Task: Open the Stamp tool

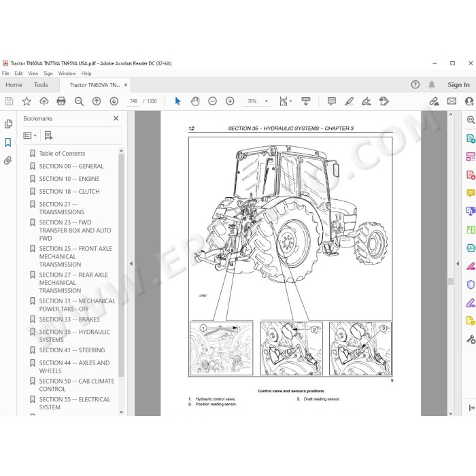Action: 384,101
